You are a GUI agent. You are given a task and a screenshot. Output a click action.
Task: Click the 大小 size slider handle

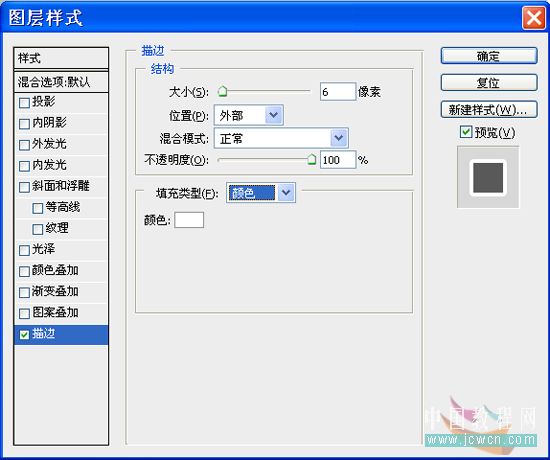tap(222, 92)
